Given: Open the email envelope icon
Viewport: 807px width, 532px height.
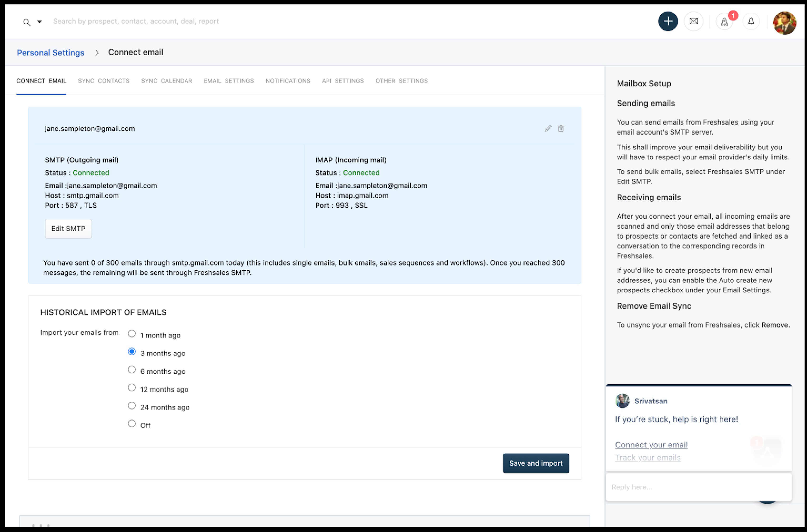Looking at the screenshot, I should click(693, 21).
